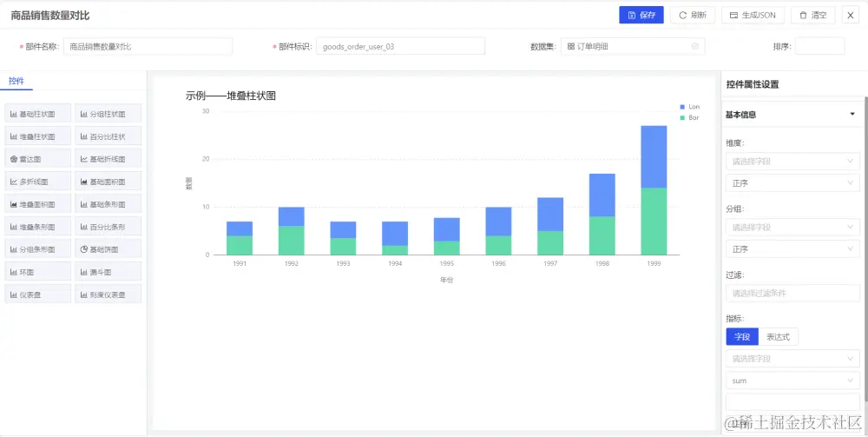The width and height of the screenshot is (868, 437).
Task: Open the 维度 正序 sort dropdown
Action: click(792, 183)
